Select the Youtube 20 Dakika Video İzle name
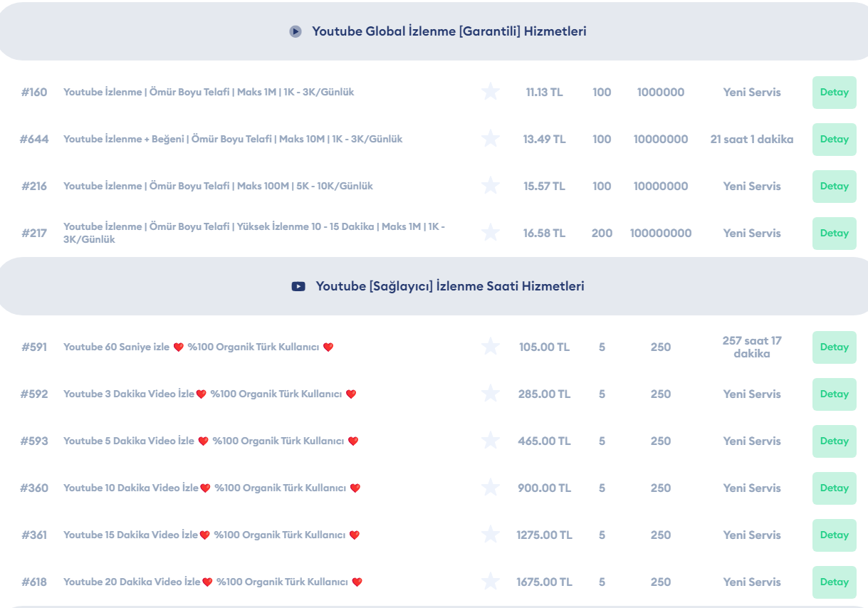The image size is (868, 608). pos(213,582)
